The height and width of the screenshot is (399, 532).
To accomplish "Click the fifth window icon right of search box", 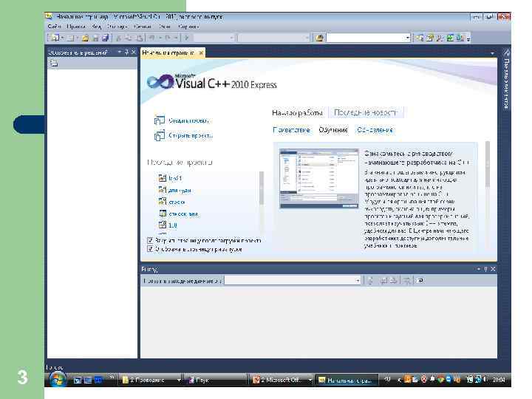I will click(460, 38).
